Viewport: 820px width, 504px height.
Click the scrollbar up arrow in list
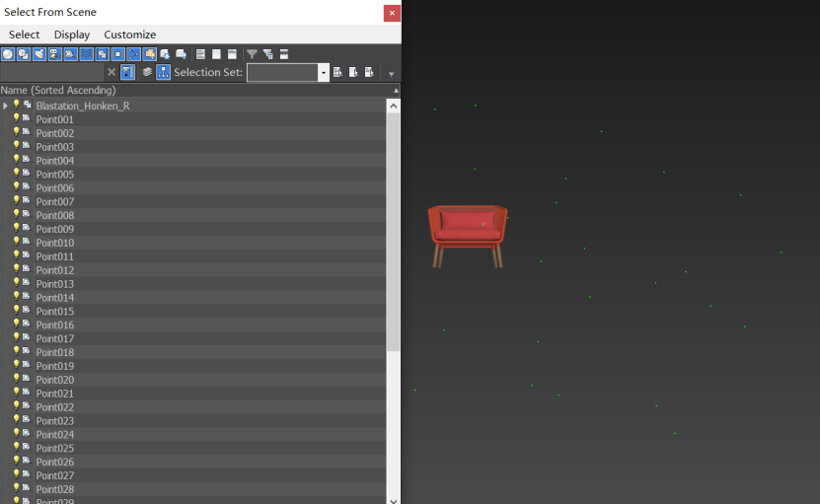(394, 107)
